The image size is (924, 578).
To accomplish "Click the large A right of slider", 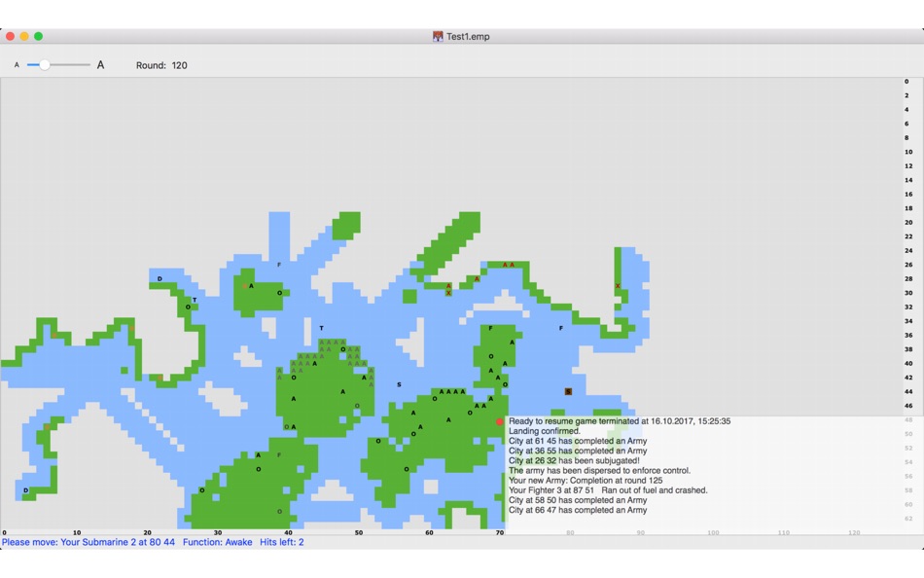I will point(101,65).
